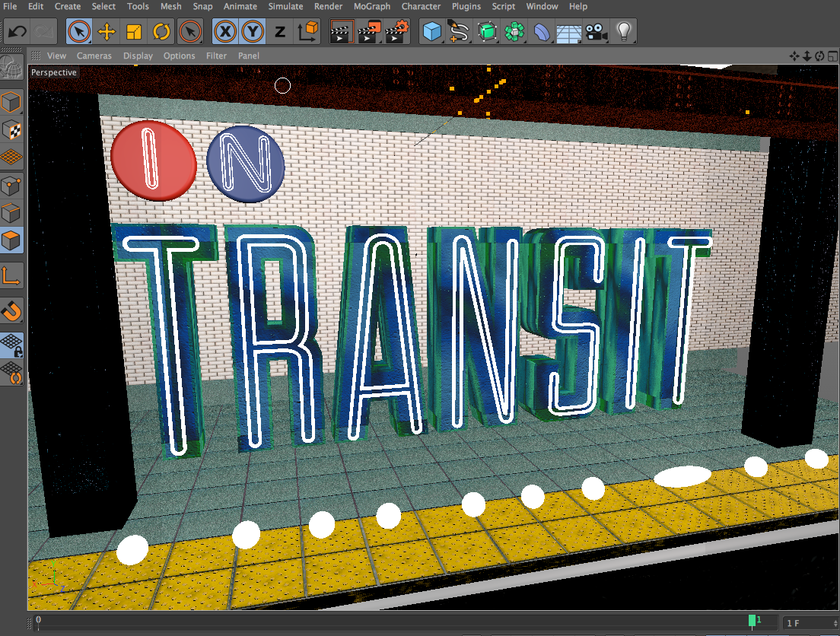The image size is (840, 636).
Task: Click the Redo arrow icon
Action: point(43,32)
